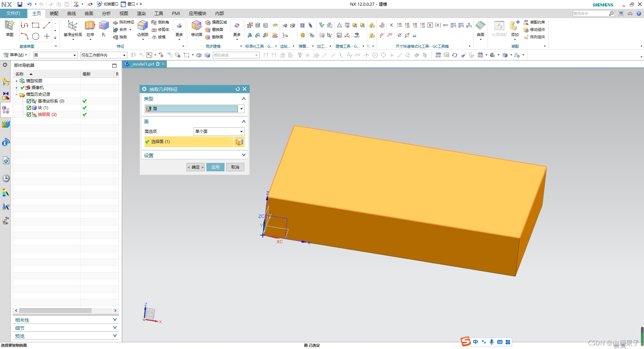644x349 pixels.
Task: Reset the Extract Geometry dialog
Action: tap(238, 89)
